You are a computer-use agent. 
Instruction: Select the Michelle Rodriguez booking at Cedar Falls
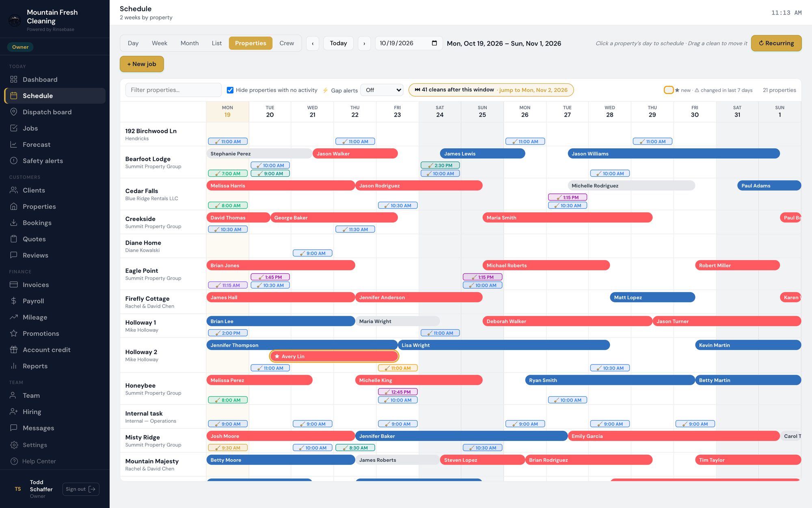click(631, 186)
